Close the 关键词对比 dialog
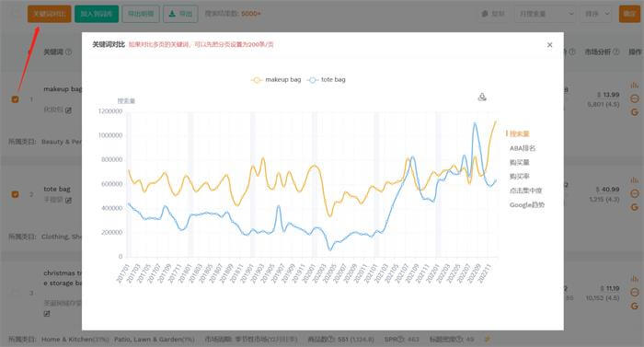Viewport: 644px width, 347px height. [x=549, y=45]
